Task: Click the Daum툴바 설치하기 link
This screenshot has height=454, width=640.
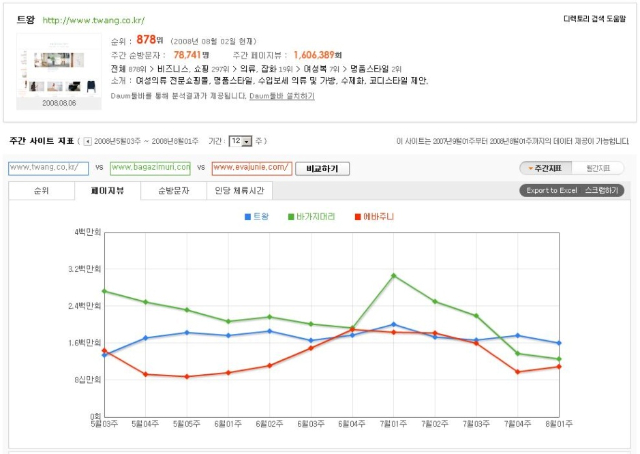Action: 282,96
